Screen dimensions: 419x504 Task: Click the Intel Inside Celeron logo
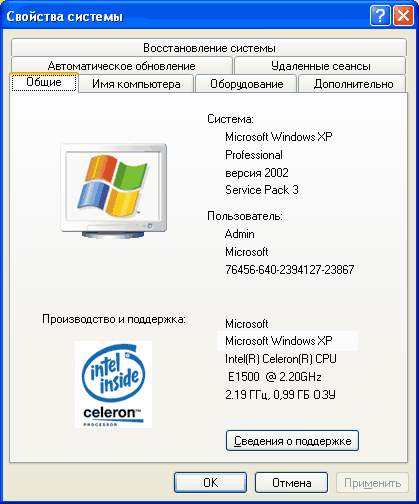click(113, 384)
